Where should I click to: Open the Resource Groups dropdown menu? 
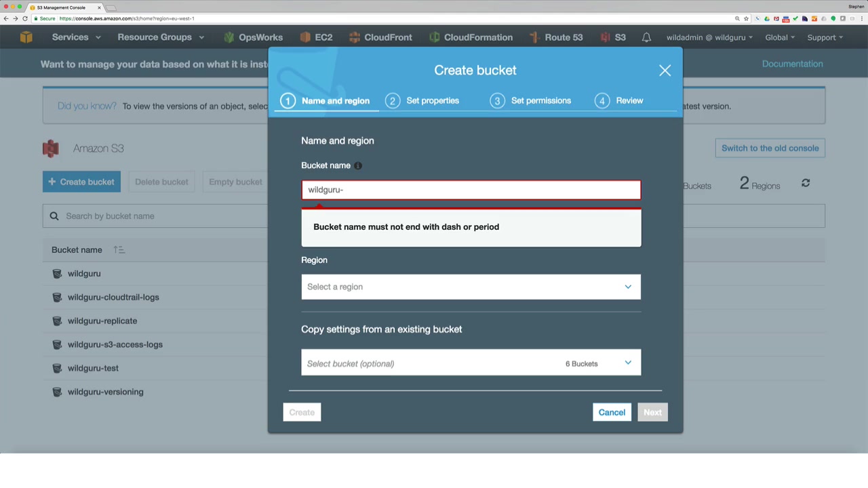tap(161, 37)
